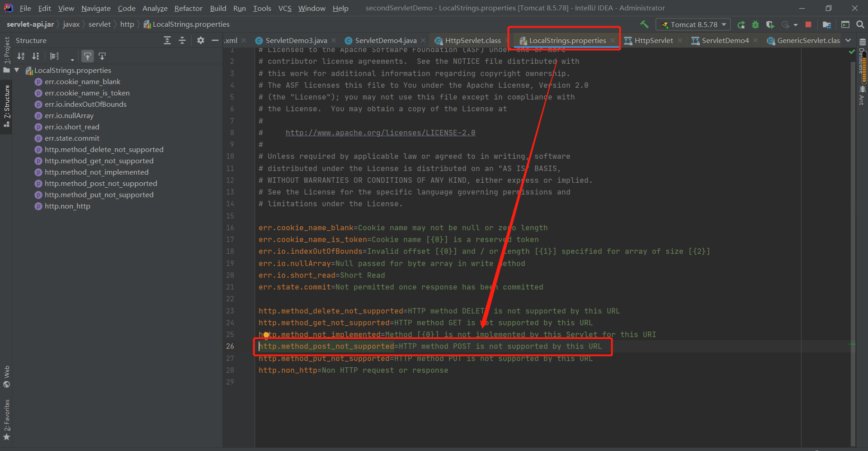
Task: Click the yellow intention bulb on line 25
Action: (266, 335)
